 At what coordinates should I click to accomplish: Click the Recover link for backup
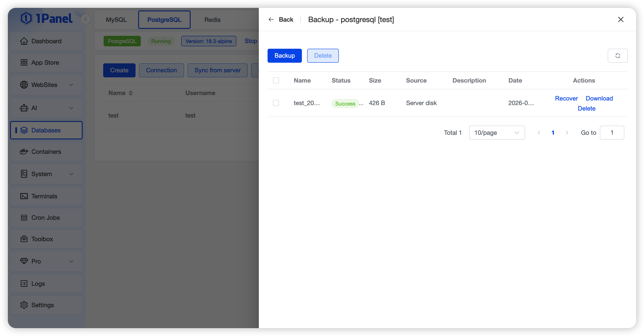click(566, 99)
